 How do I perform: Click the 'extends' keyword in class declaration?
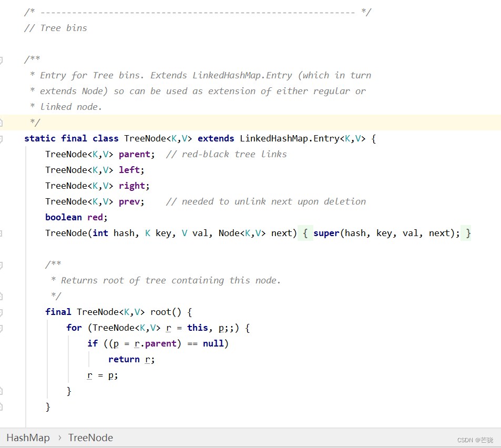click(216, 138)
